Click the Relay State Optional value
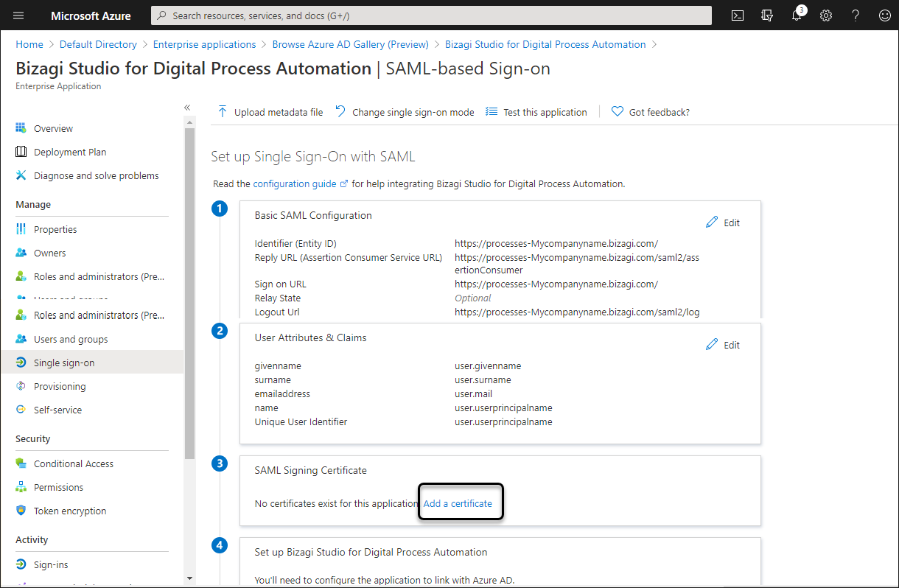This screenshot has height=588, width=899. coord(473,298)
